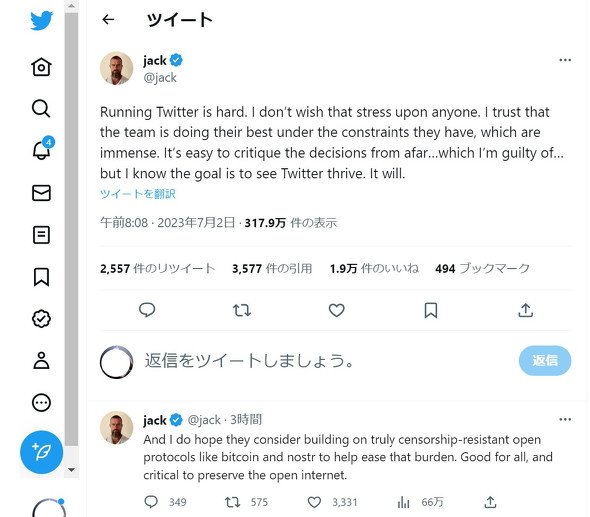Open notifications bell with badge
Image resolution: width=590 pixels, height=517 pixels.
42,149
